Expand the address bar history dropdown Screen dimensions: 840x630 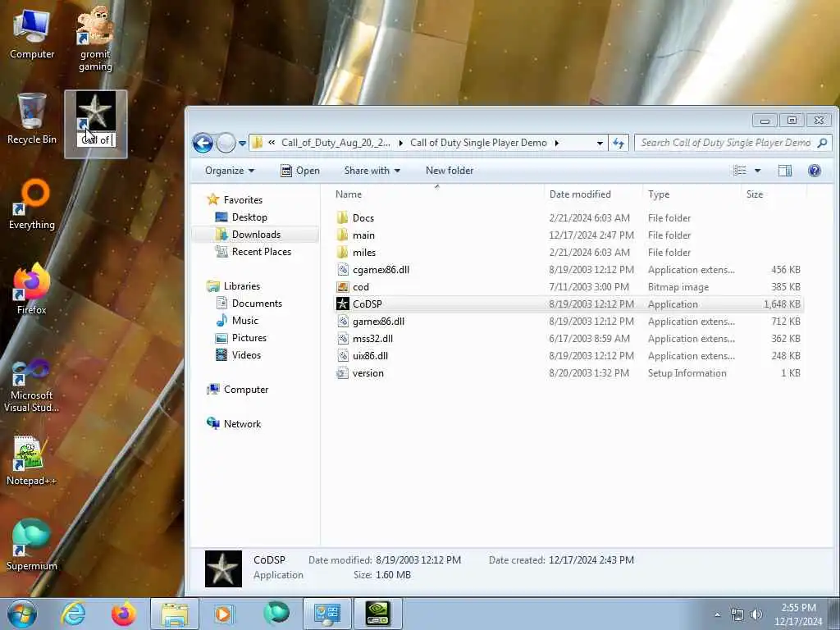click(600, 143)
